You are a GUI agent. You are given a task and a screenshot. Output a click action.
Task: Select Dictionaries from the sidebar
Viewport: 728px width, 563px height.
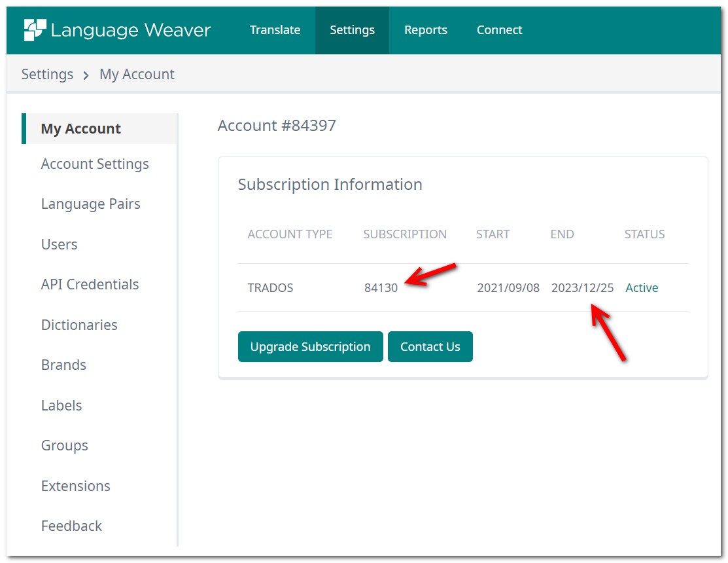[79, 325]
